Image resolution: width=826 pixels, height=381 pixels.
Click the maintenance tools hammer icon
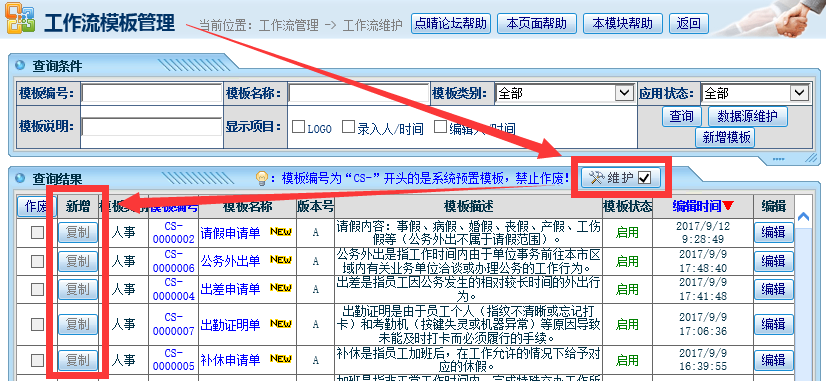pyautogui.click(x=596, y=178)
